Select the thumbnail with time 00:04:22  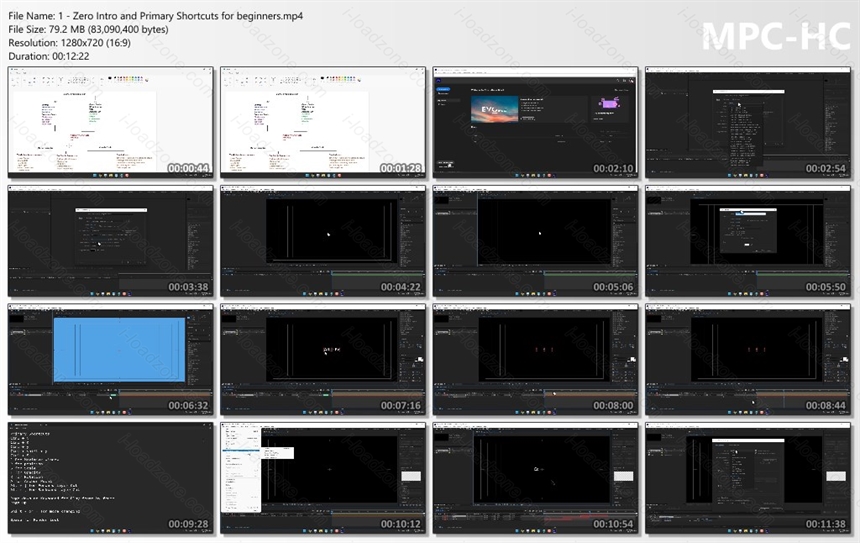pos(323,241)
